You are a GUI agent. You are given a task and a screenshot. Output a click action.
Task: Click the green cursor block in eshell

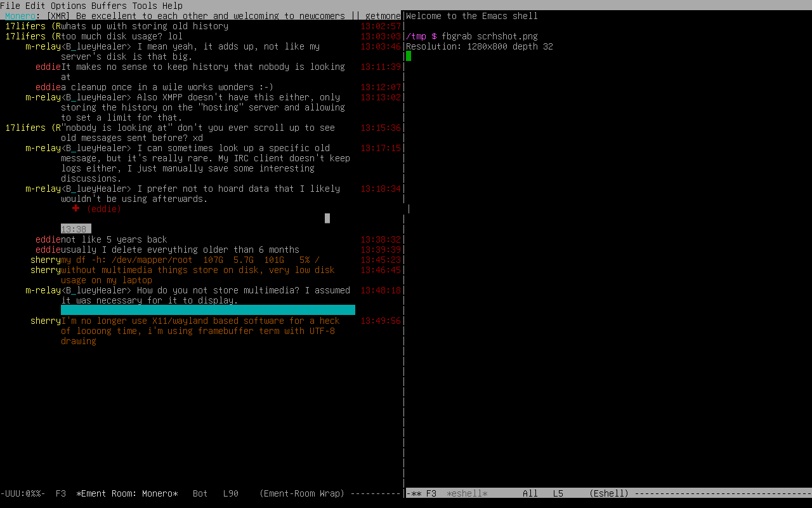tap(409, 56)
